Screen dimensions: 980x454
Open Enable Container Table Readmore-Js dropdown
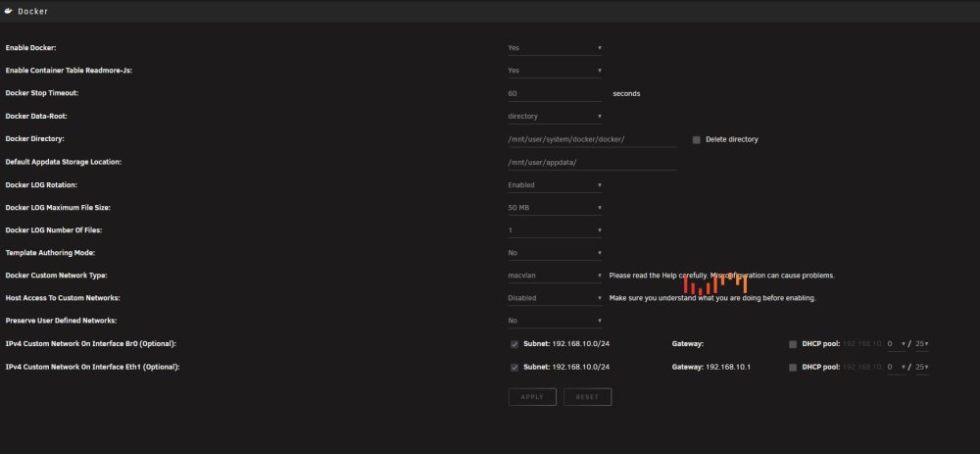(555, 71)
